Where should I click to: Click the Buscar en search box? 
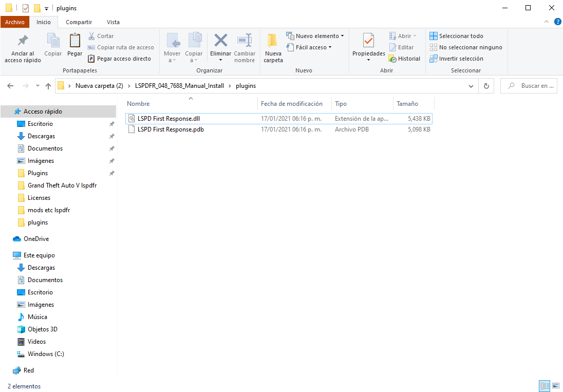pos(529,86)
